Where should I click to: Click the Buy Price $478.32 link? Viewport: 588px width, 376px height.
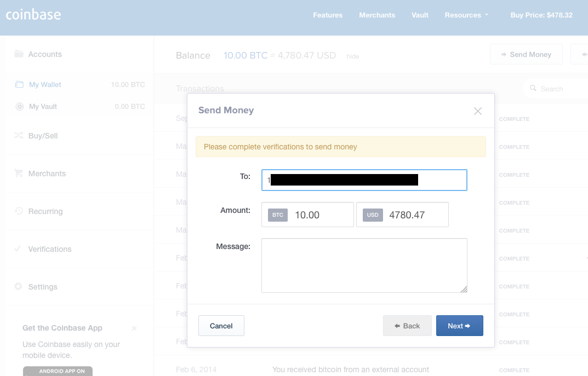tap(541, 15)
